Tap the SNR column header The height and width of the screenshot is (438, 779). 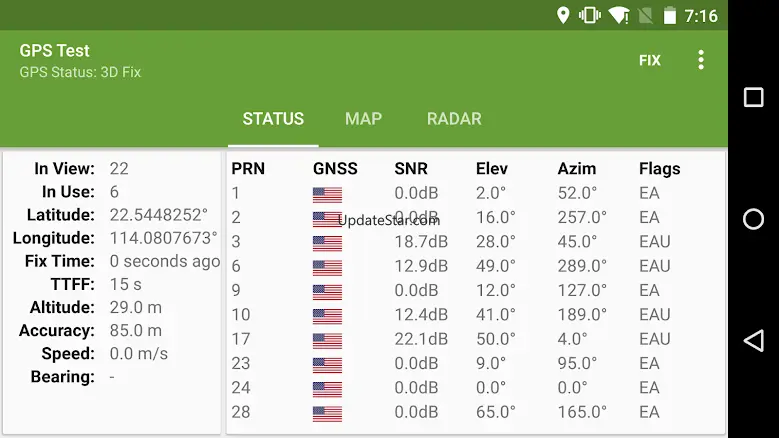click(x=410, y=169)
